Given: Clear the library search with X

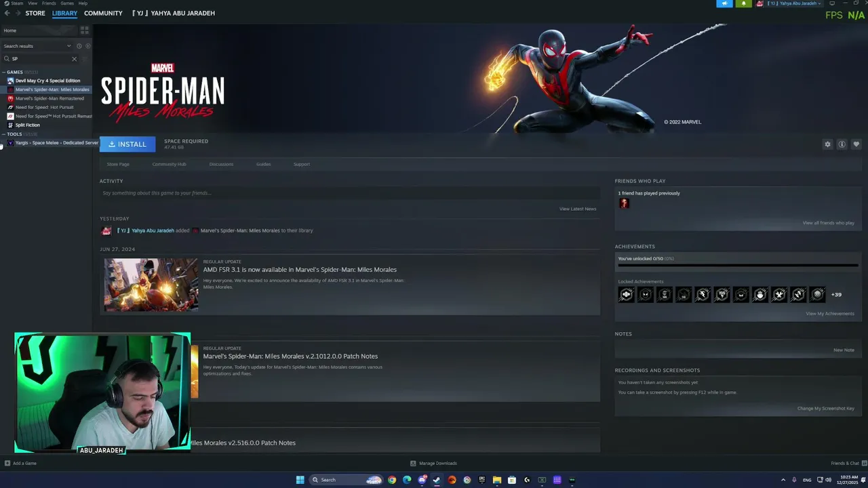Looking at the screenshot, I should tap(75, 59).
